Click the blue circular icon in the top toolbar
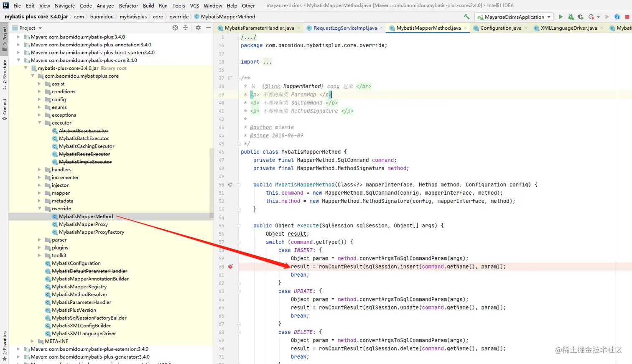The width and height of the screenshot is (632, 364). (x=617, y=17)
